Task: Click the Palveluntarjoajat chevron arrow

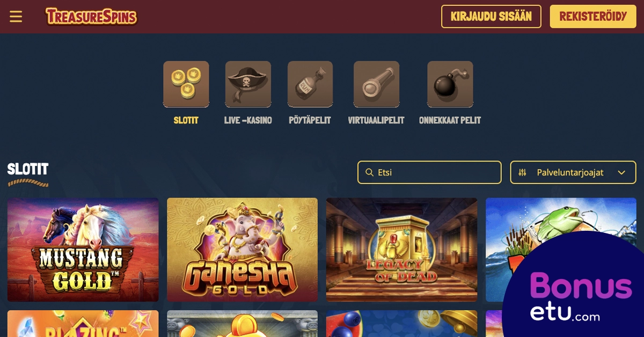Action: tap(621, 172)
